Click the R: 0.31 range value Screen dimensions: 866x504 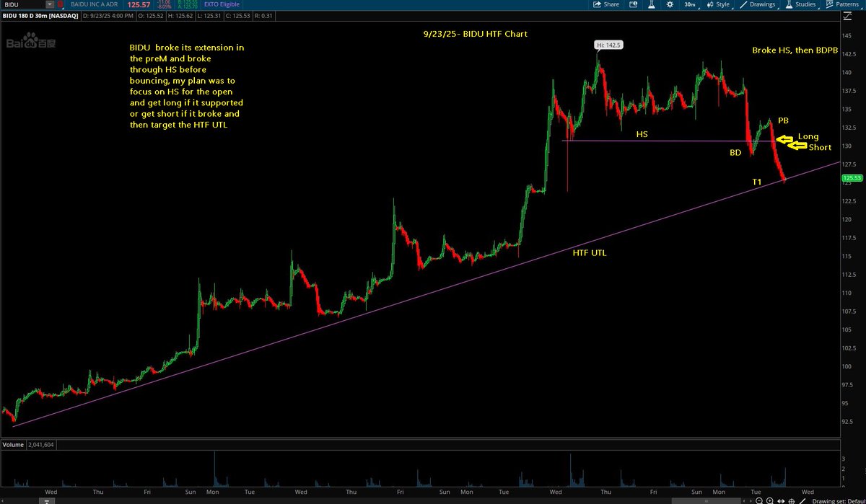263,16
